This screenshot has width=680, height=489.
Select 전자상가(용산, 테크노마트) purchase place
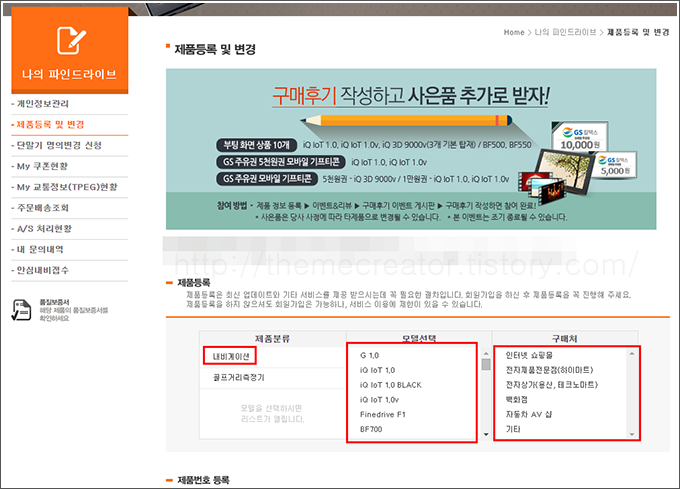tap(552, 385)
